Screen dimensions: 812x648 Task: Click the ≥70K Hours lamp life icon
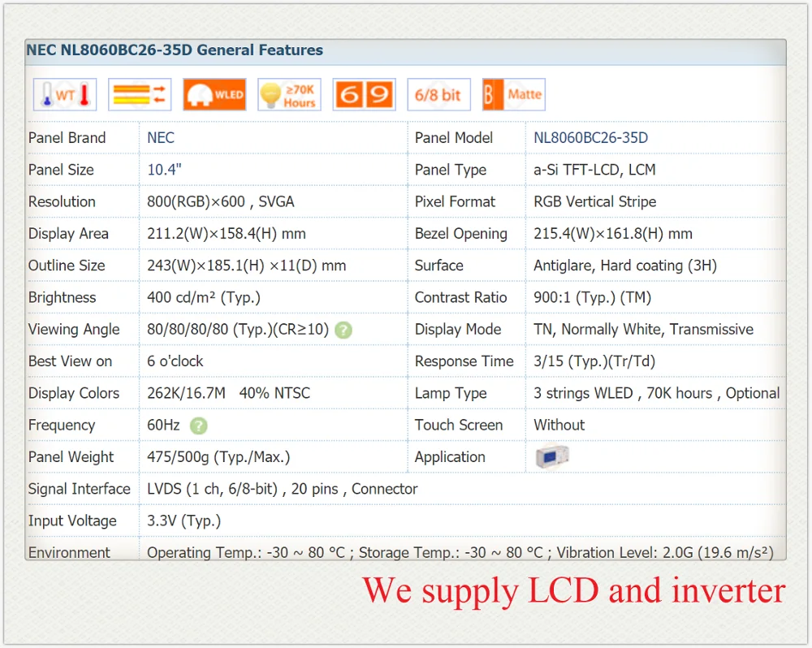(290, 95)
